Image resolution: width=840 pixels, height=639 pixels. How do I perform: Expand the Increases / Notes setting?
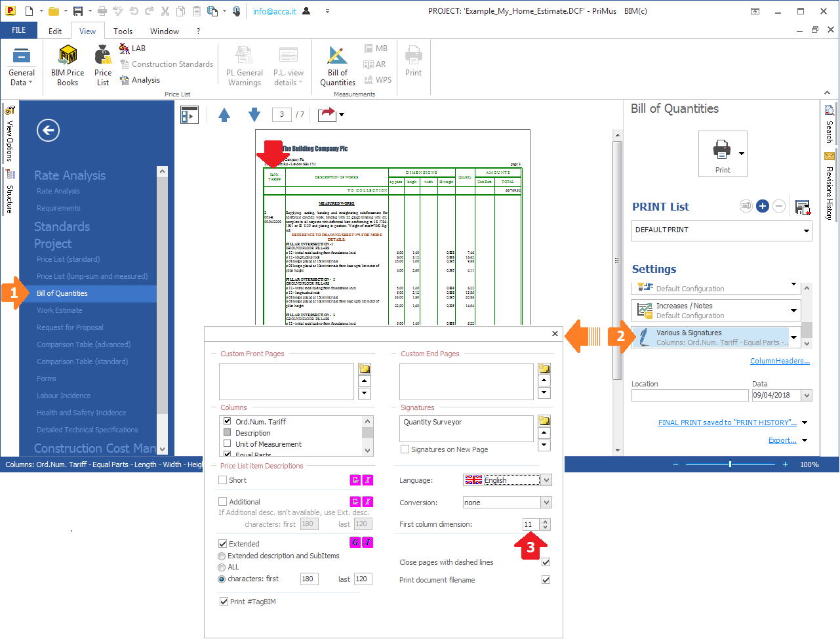coord(793,310)
